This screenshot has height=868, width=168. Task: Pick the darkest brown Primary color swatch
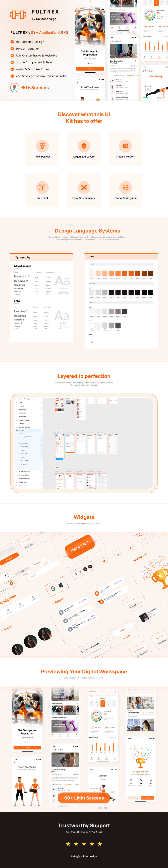click(x=151, y=273)
